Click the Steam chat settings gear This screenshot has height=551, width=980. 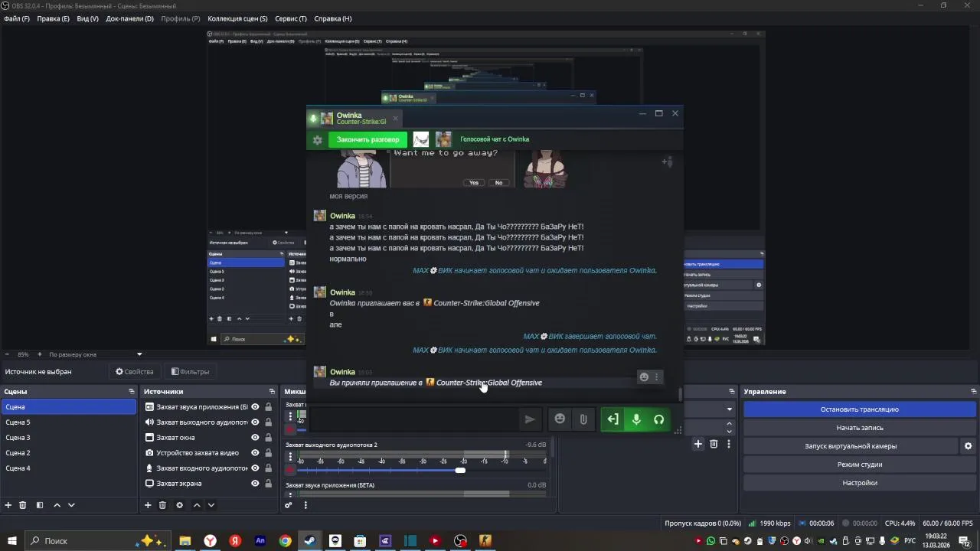(x=317, y=140)
